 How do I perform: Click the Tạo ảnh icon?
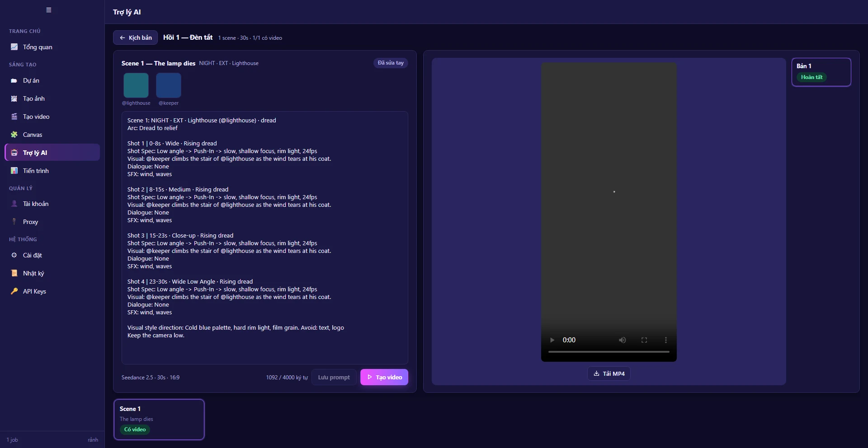pos(14,98)
